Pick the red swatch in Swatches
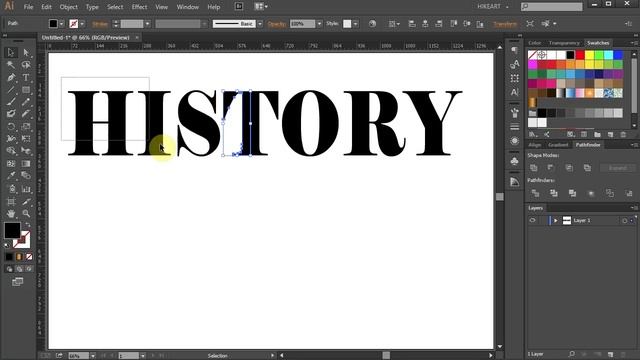The height and width of the screenshot is (360, 640). pyautogui.click(x=580, y=55)
